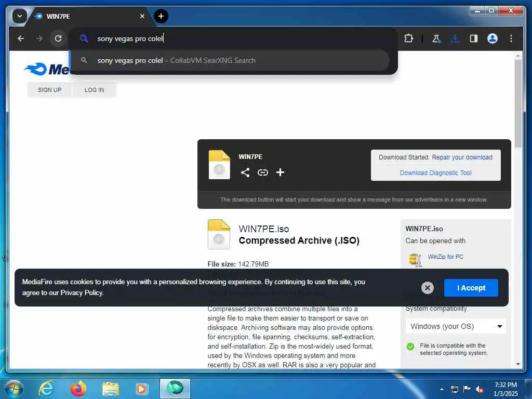Click the MediaFire logo
The image size is (532, 399).
point(47,70)
